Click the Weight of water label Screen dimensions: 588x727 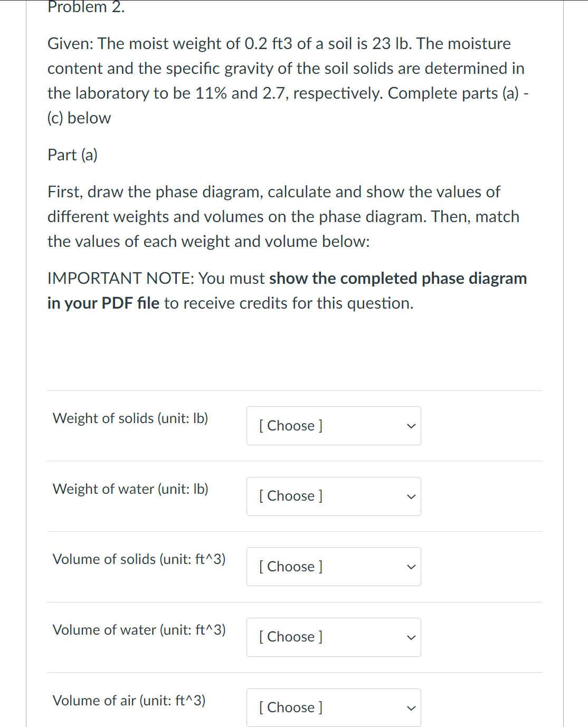pyautogui.click(x=130, y=489)
